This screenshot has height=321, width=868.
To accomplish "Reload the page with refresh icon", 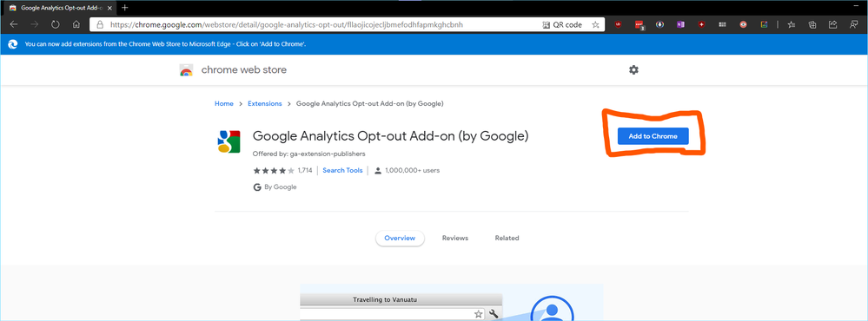I will (x=56, y=24).
